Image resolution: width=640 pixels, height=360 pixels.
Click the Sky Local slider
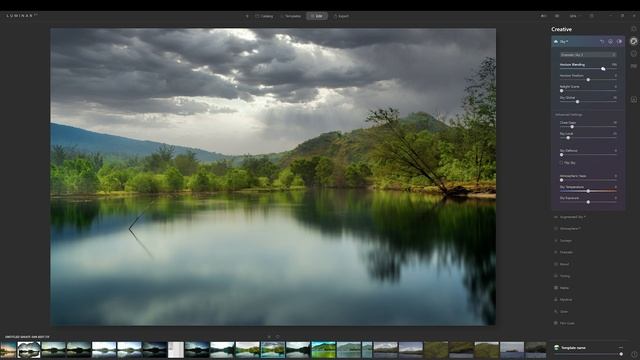coord(588,138)
